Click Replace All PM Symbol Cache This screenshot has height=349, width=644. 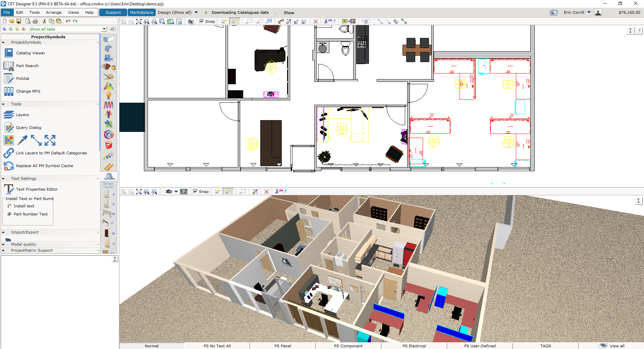[x=38, y=166]
